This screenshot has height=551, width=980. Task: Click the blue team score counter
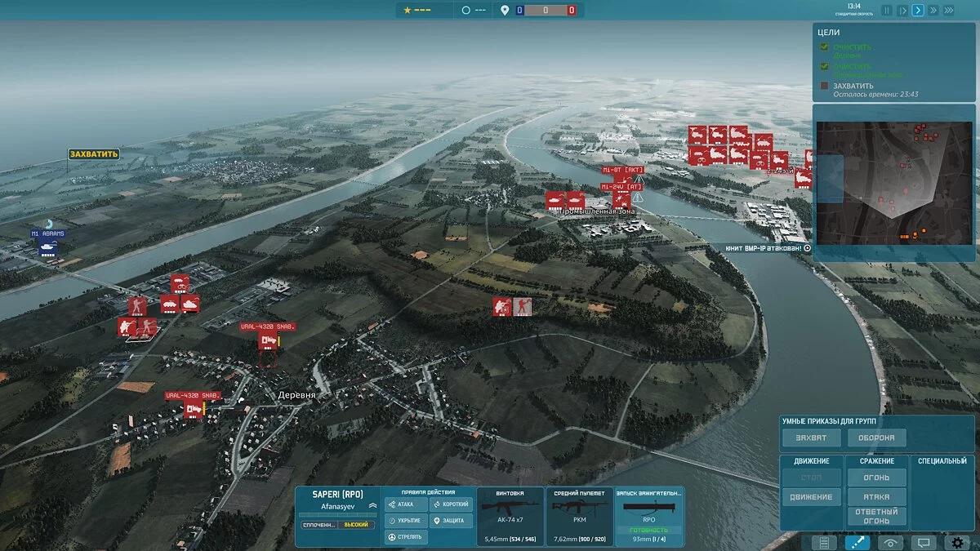(x=519, y=10)
